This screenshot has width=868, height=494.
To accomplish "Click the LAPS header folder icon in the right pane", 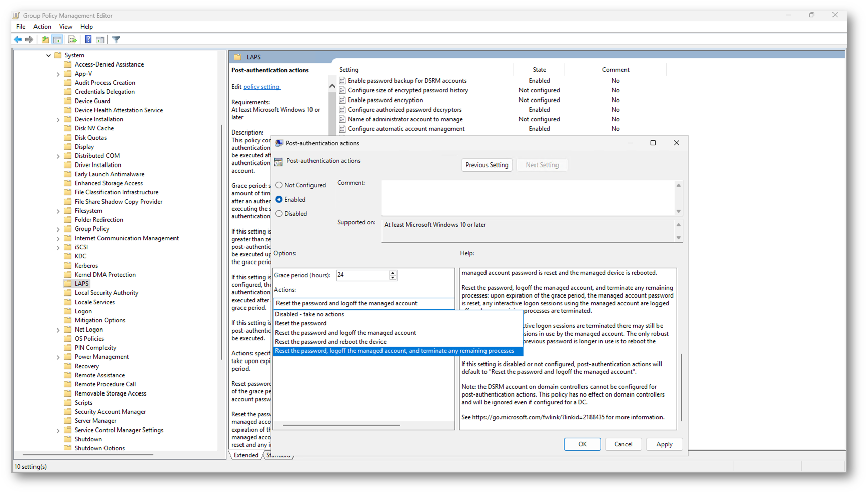I will (237, 57).
